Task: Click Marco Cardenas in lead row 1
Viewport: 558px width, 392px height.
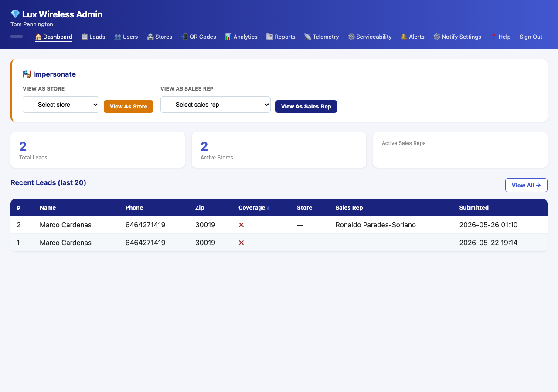Action: (x=65, y=243)
